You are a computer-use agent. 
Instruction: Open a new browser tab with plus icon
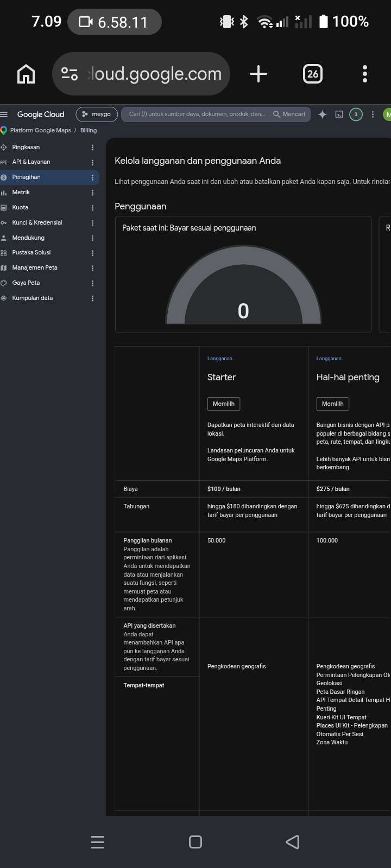pos(258,74)
